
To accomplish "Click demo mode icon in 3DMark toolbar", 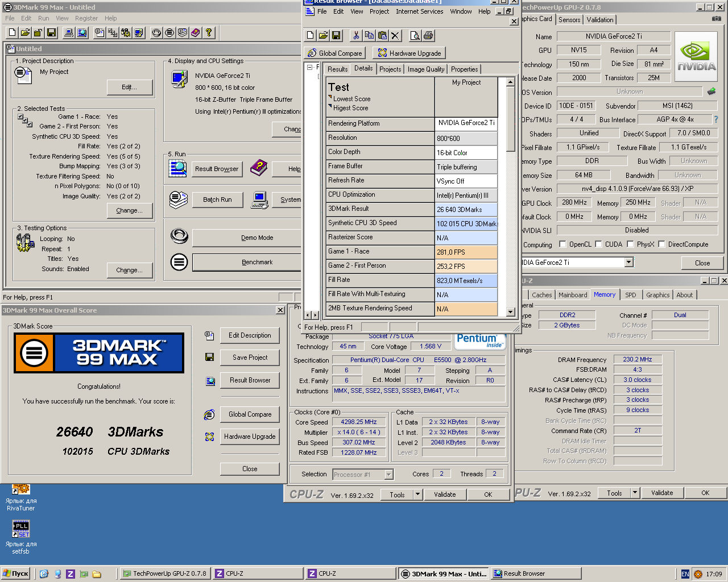I will click(x=156, y=32).
